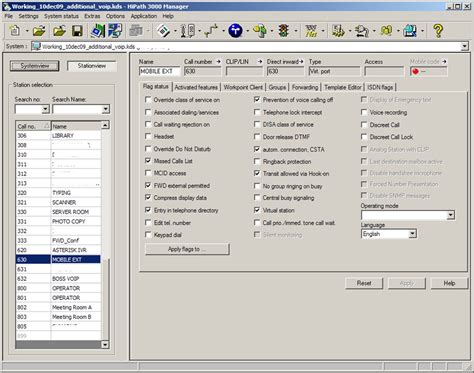This screenshot has height=373, width=474.
Task: Click the blue circle T-shaped icon
Action: click(235, 31)
